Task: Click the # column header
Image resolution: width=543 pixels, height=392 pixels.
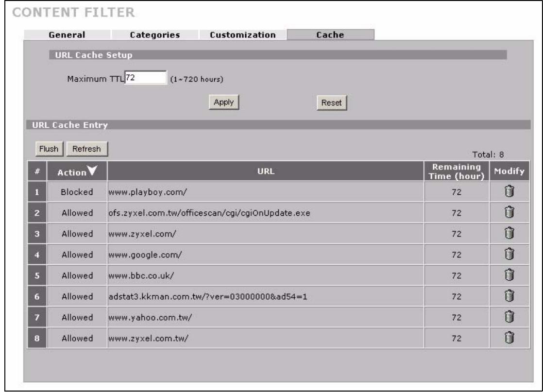Action: pyautogui.click(x=37, y=171)
